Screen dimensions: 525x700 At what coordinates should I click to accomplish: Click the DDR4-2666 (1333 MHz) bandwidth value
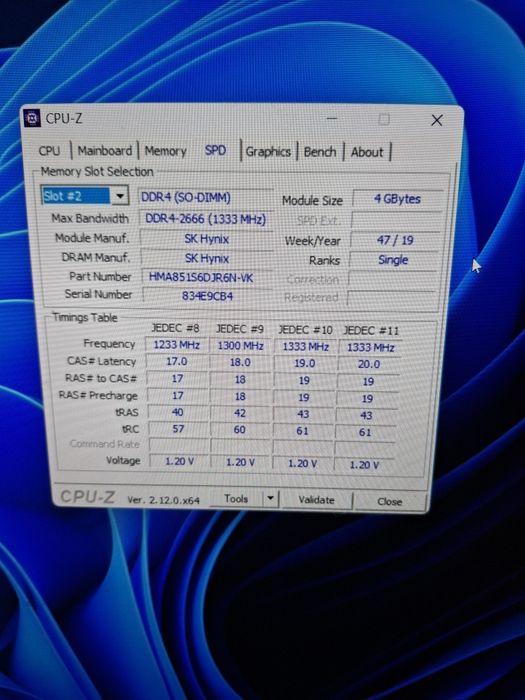point(206,219)
